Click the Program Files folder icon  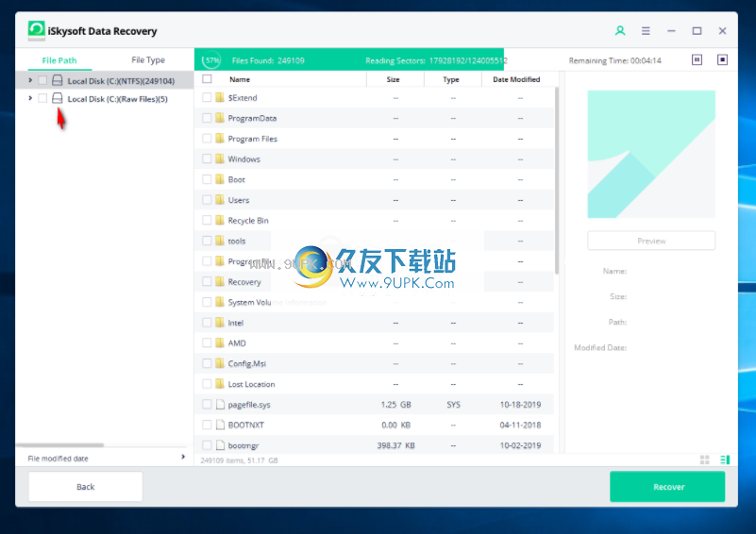click(220, 139)
